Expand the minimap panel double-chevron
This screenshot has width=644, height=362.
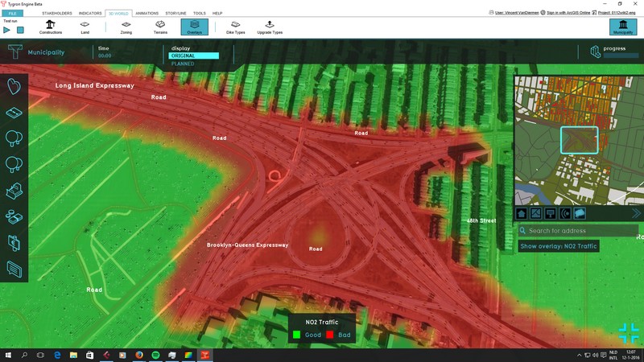point(636,213)
